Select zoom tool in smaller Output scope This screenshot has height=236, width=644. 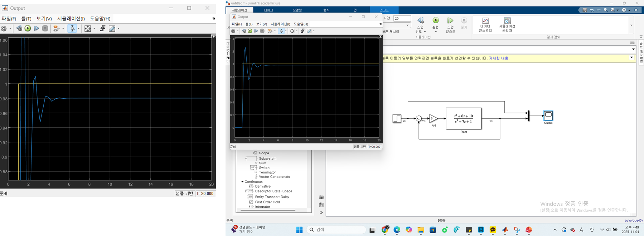(x=281, y=31)
